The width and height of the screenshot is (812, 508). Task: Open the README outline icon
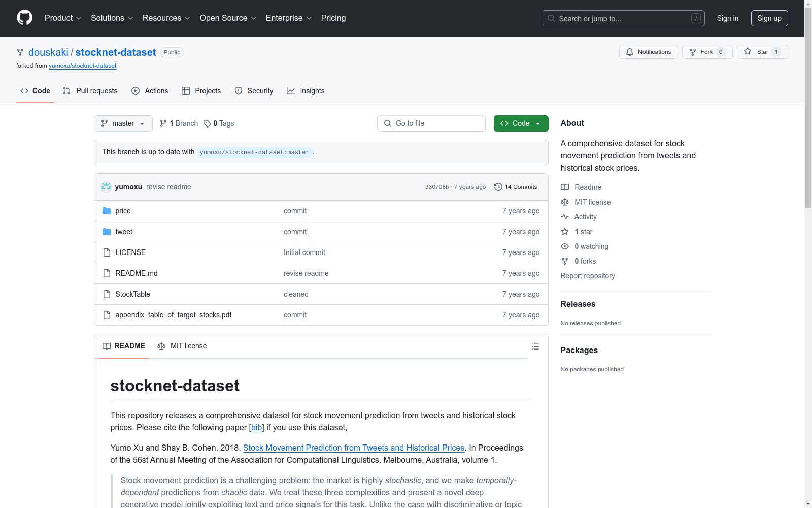[x=535, y=346]
